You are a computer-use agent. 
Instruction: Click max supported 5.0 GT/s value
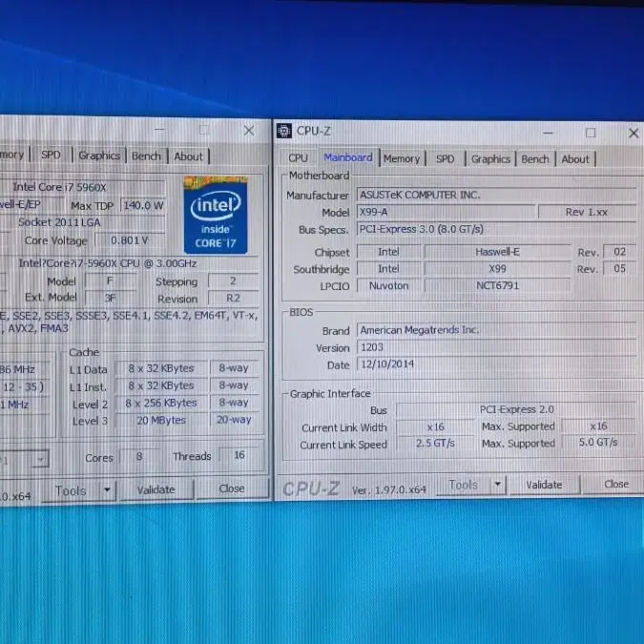click(x=598, y=443)
